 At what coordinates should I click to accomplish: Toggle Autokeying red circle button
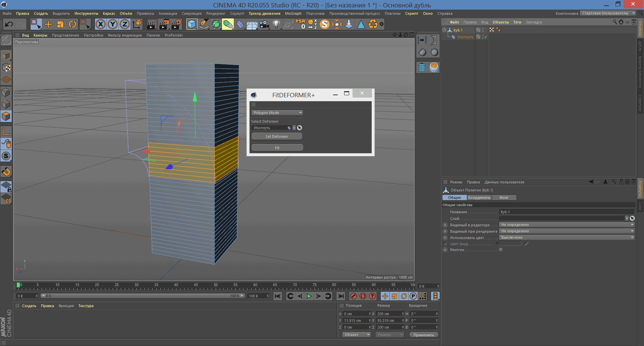pos(363,296)
